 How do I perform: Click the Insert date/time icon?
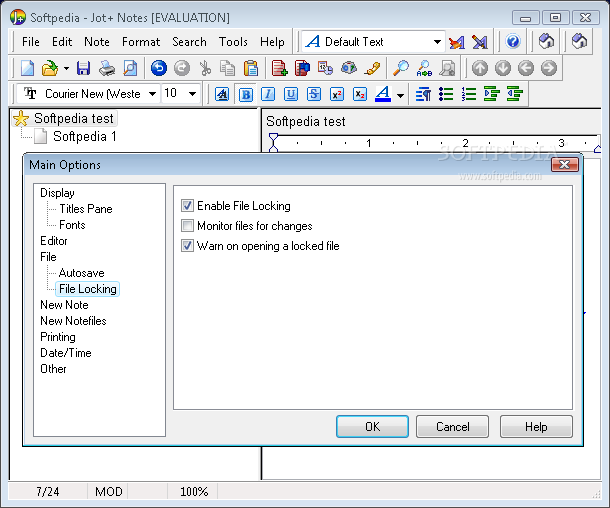pyautogui.click(x=325, y=68)
